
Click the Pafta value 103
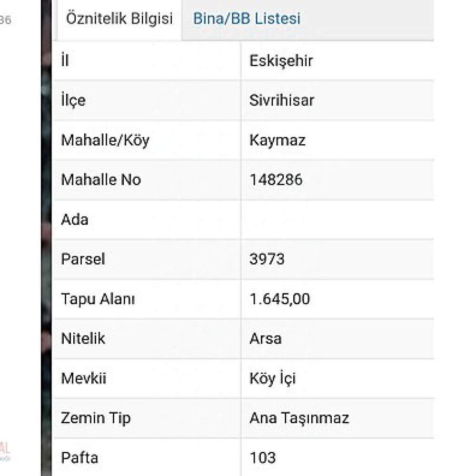263,458
